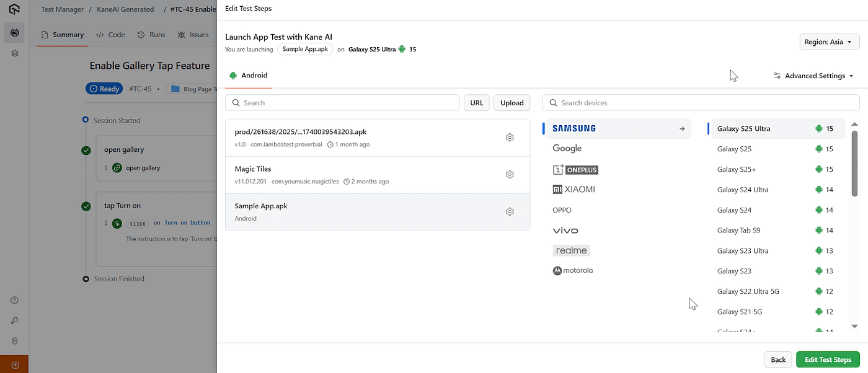Click the device list scroll down arrow
The image size is (868, 373).
[x=855, y=326]
